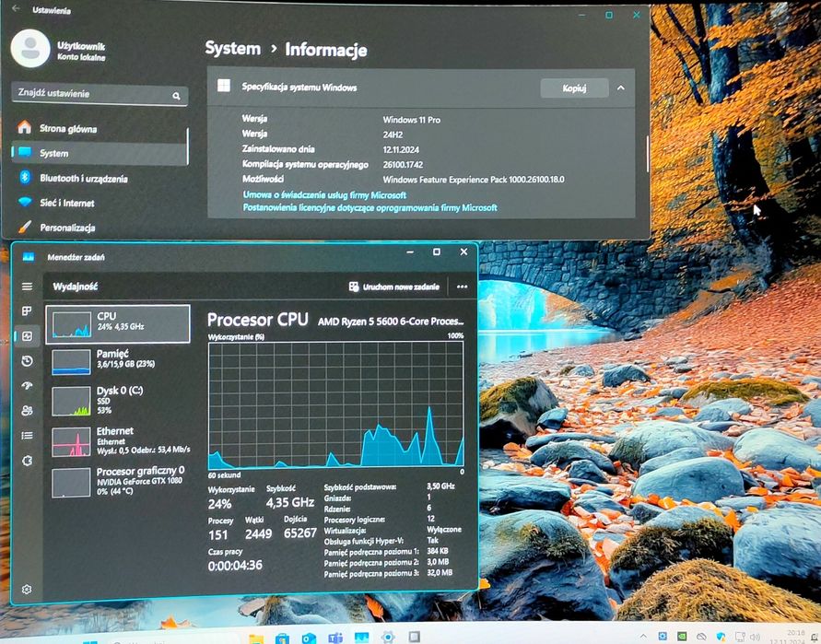
Task: Open Teams from the taskbar
Action: [x=335, y=638]
